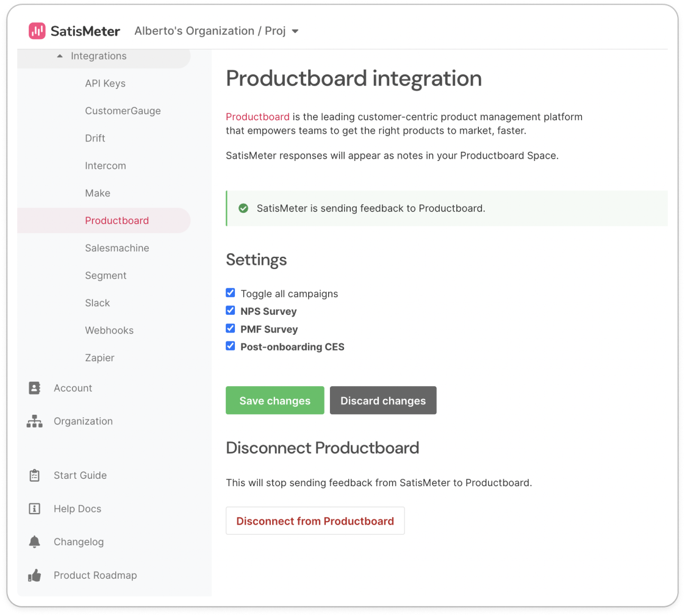Screen dimensions: 685x616
Task: Open the Drift integration page
Action: (95, 138)
